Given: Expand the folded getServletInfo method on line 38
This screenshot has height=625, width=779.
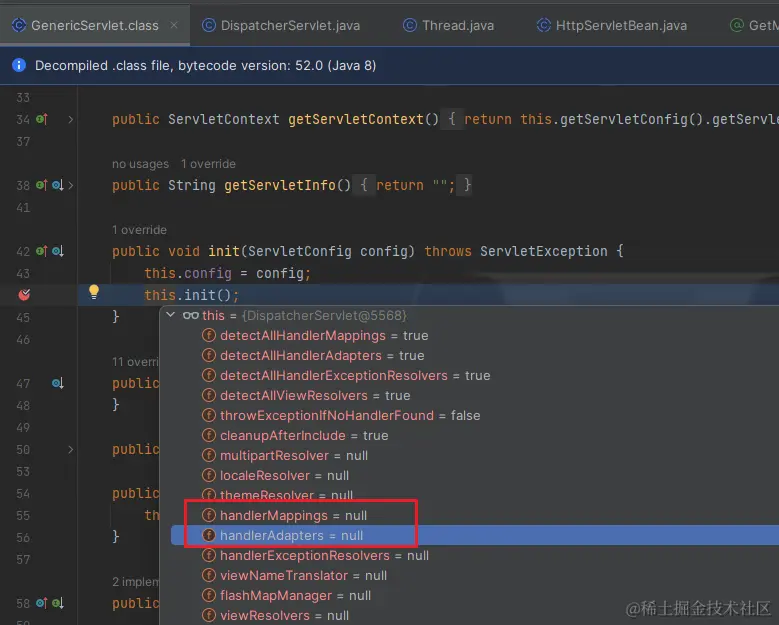Looking at the screenshot, I should [x=71, y=185].
